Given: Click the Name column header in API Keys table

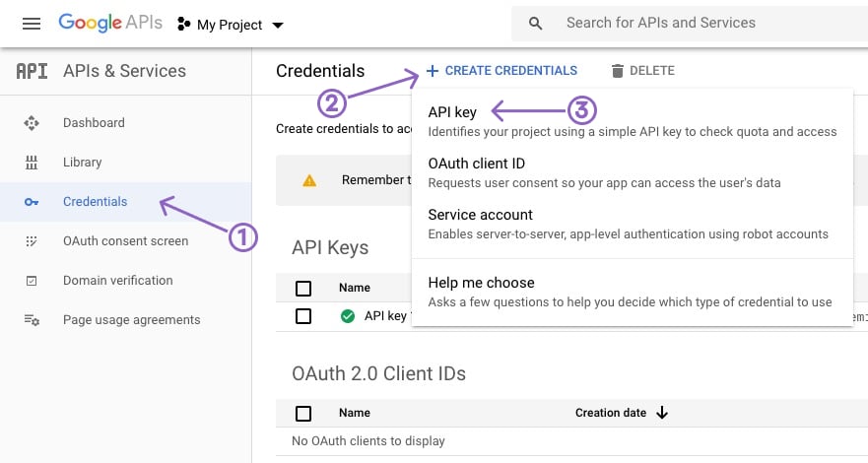Looking at the screenshot, I should point(355,288).
